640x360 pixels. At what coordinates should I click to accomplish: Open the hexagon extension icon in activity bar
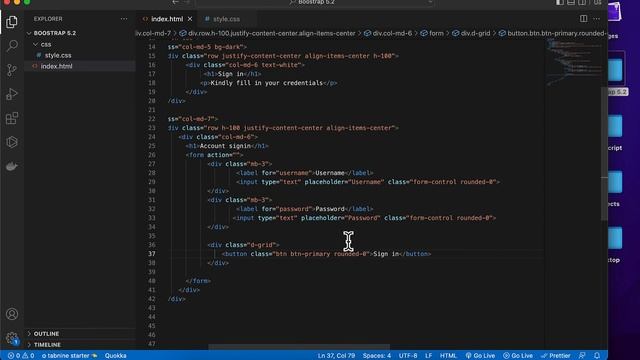(12, 142)
